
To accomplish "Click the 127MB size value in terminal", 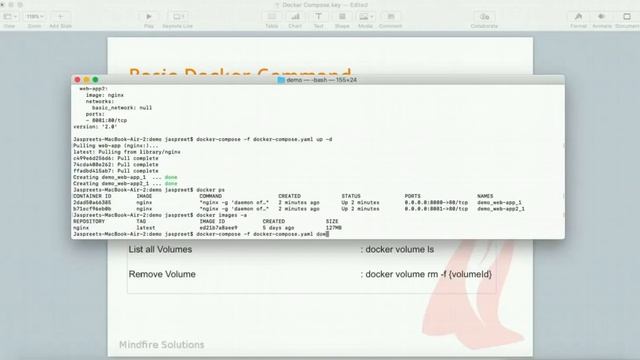I will tap(334, 228).
